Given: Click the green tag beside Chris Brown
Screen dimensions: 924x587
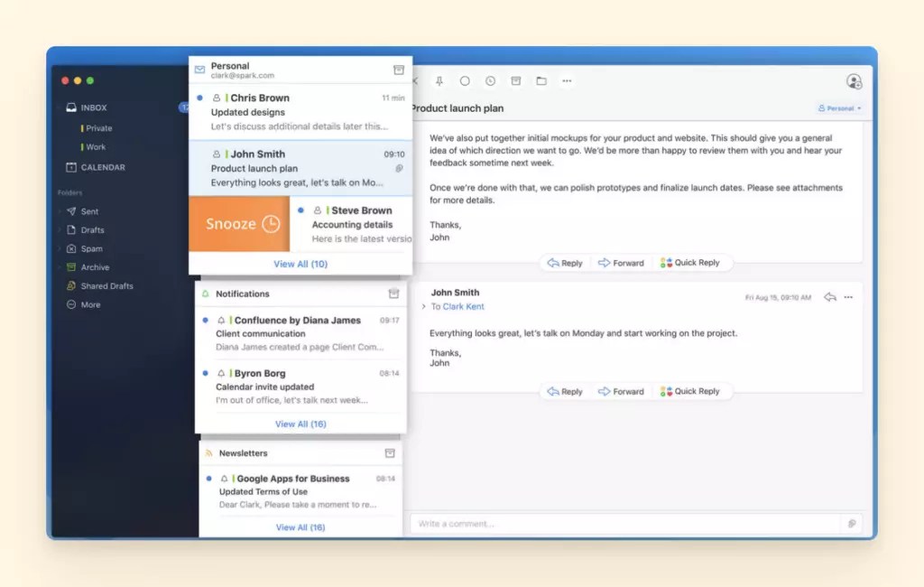Looking at the screenshot, I should point(226,97).
